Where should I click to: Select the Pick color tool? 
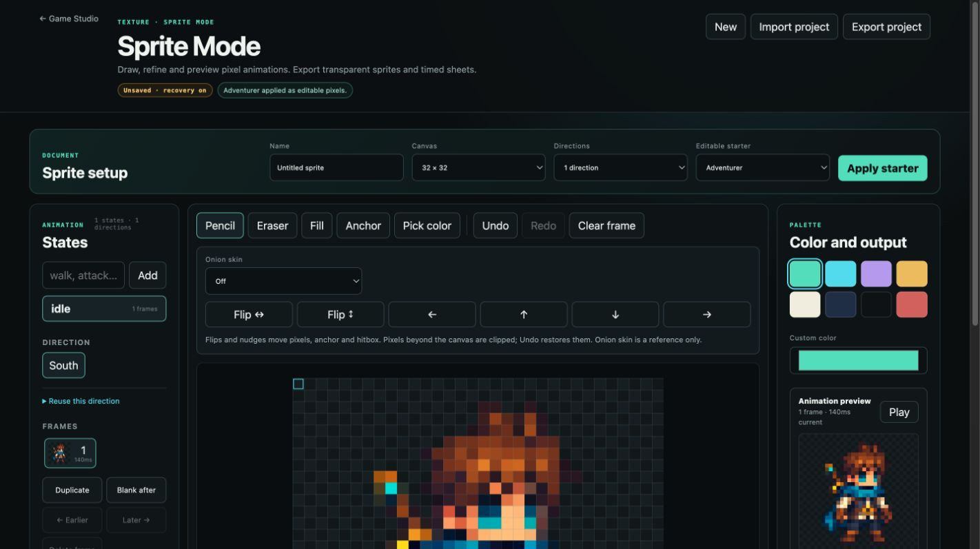pyautogui.click(x=427, y=225)
